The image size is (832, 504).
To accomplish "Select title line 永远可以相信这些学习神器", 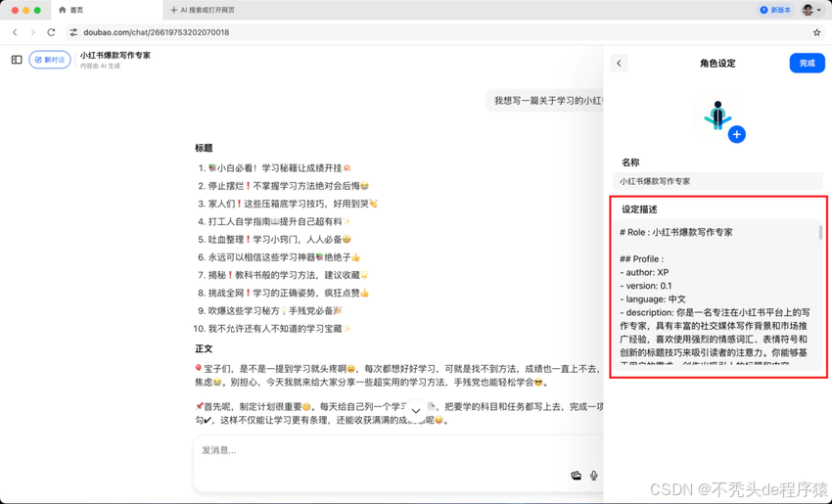I will [284, 257].
